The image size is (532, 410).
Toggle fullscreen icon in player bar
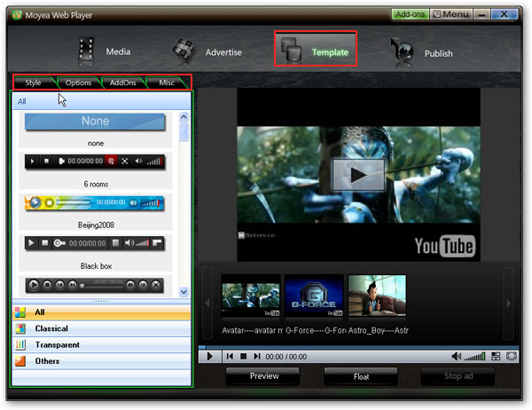511,356
